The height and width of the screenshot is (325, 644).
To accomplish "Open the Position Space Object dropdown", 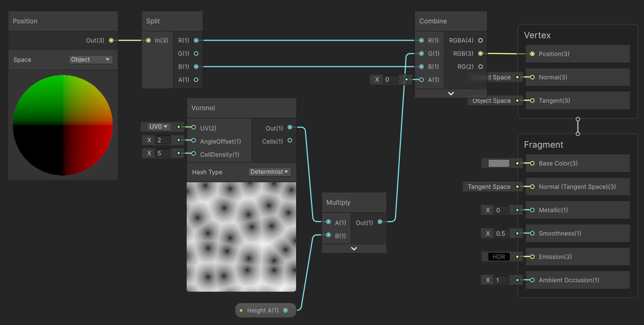I will [91, 60].
